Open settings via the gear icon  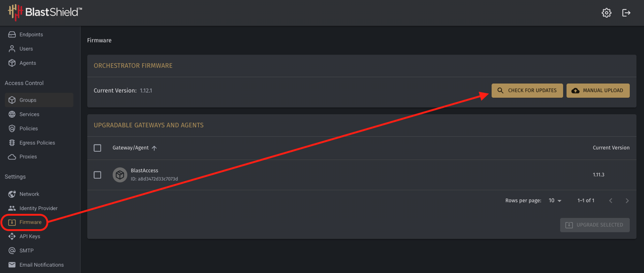click(x=606, y=13)
